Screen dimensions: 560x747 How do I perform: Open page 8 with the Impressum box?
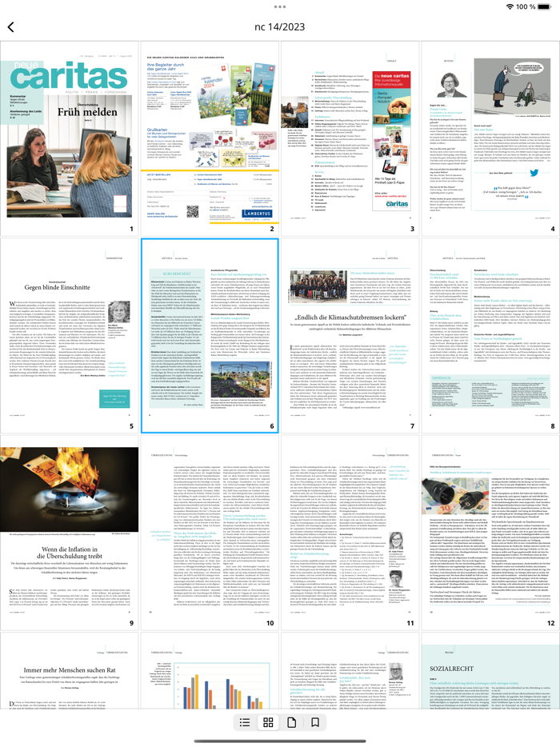490,336
